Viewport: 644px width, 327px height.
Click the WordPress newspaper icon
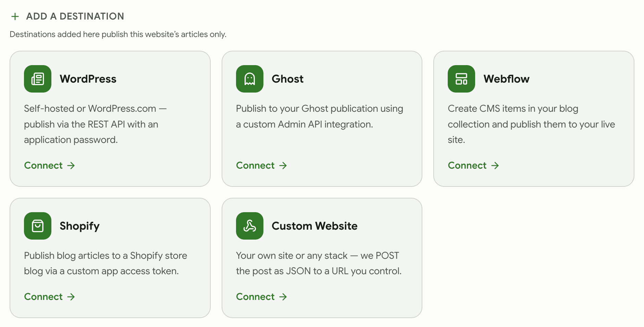point(38,79)
